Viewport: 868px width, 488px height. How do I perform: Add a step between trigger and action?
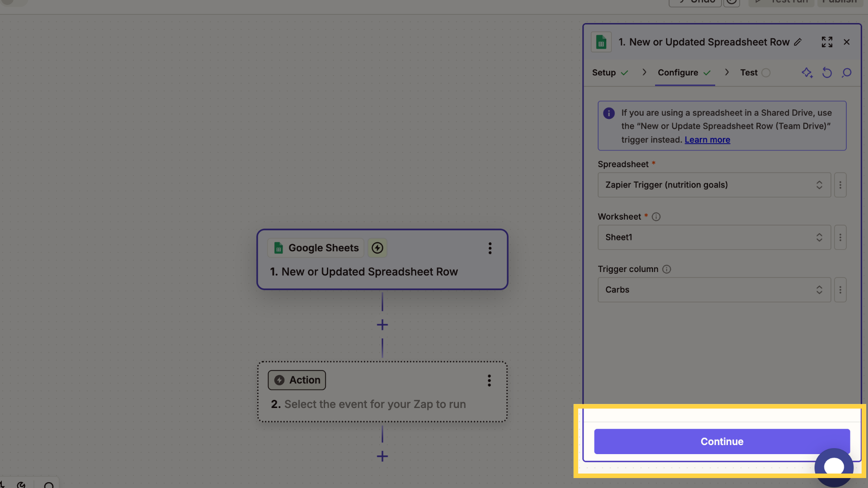click(382, 325)
